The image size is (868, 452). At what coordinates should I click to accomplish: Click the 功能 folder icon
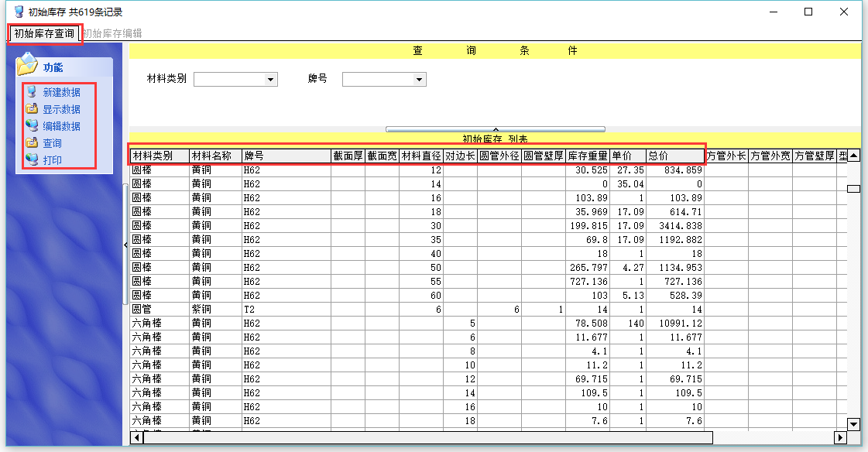click(x=26, y=65)
